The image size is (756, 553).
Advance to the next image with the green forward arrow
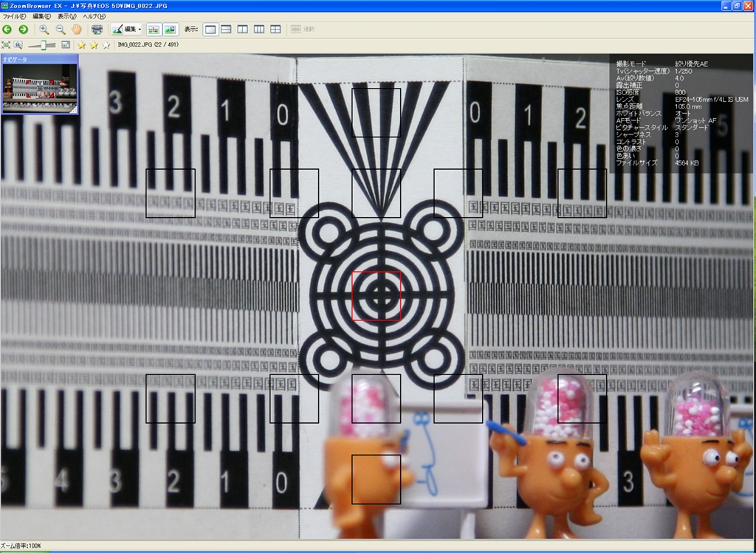coord(23,30)
